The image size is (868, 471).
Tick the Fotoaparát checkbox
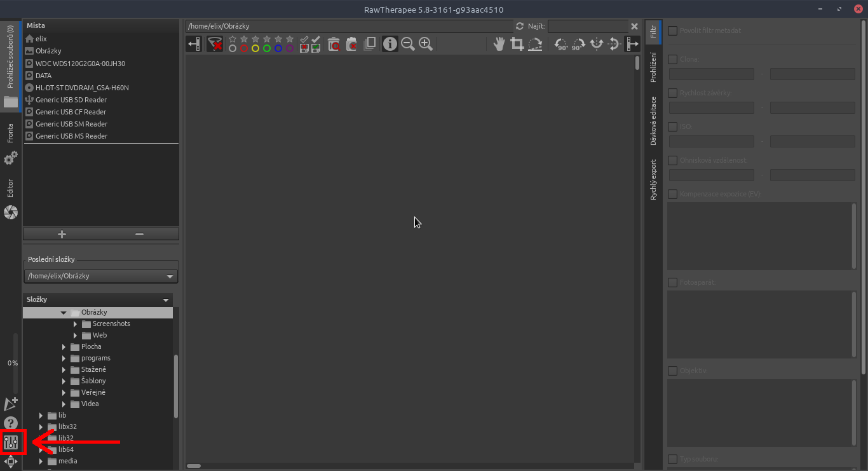pyautogui.click(x=672, y=282)
